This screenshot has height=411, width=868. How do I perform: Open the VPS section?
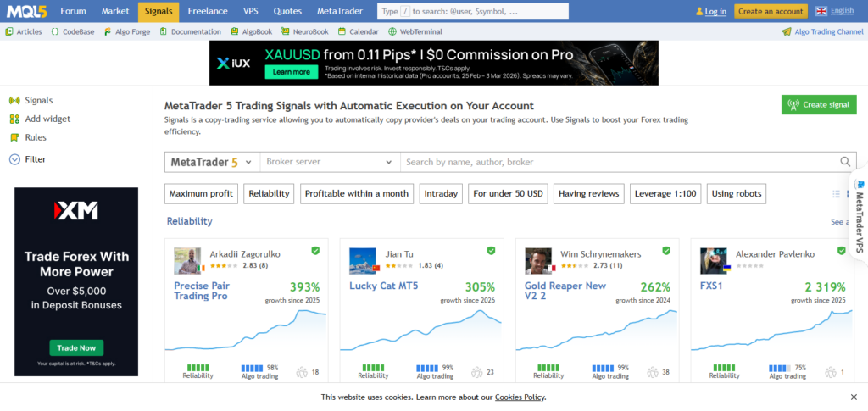250,11
